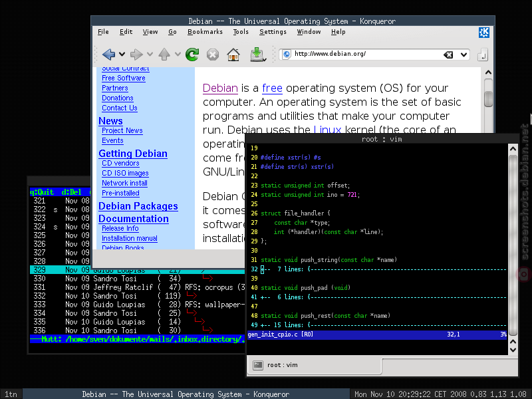Image resolution: width=532 pixels, height=399 pixels.
Task: Open the View menu
Action: [150, 32]
